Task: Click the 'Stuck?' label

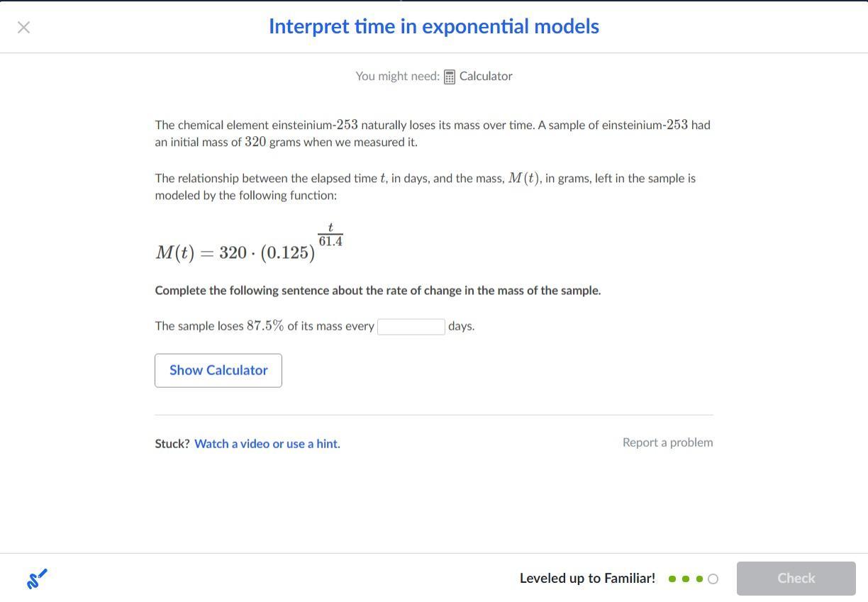Action: (x=172, y=444)
